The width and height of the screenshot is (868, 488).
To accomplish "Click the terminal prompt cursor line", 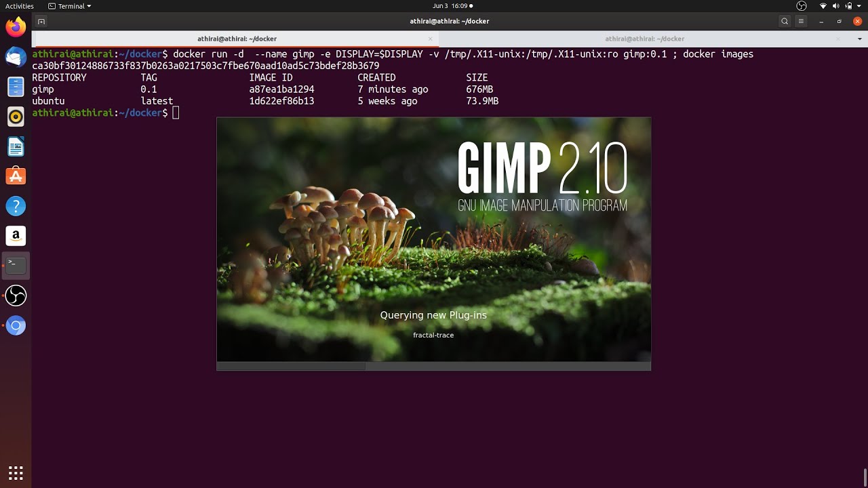I will pos(106,113).
